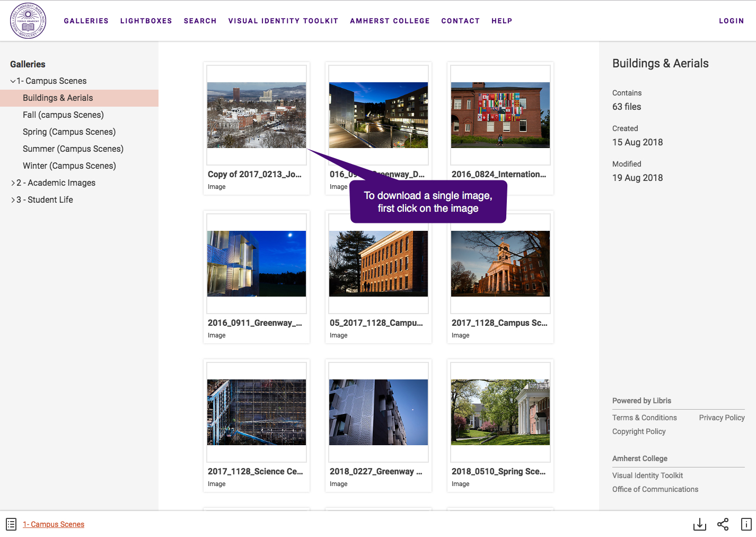The height and width of the screenshot is (537, 756).
Task: Open Office of Communications link
Action: 655,489
